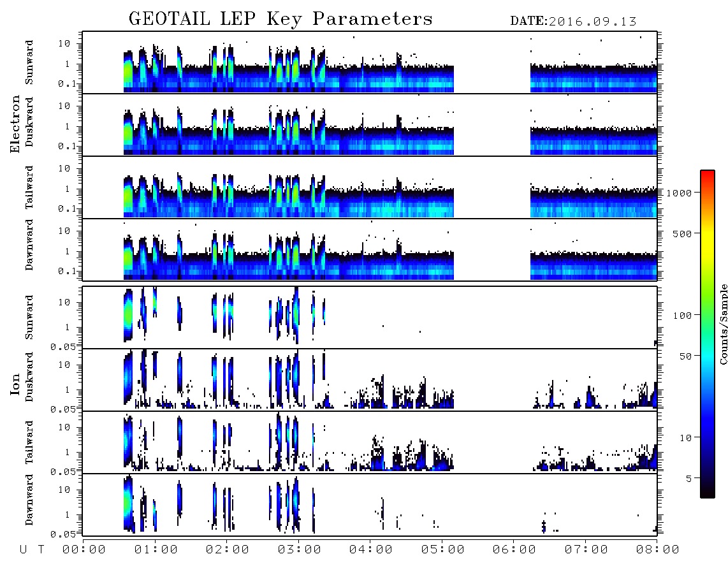Click the vertical "Ion" group label
Image resolution: width=728 pixels, height=561 pixels.
coord(15,384)
